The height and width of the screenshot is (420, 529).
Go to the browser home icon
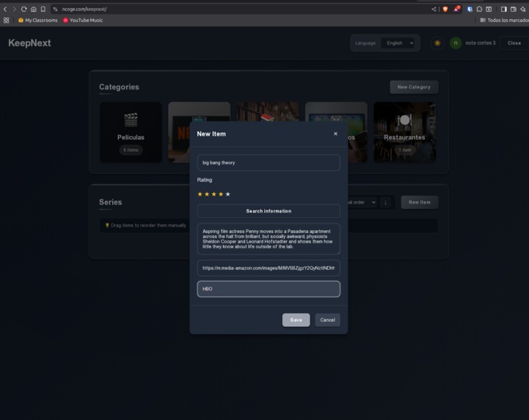(x=34, y=9)
